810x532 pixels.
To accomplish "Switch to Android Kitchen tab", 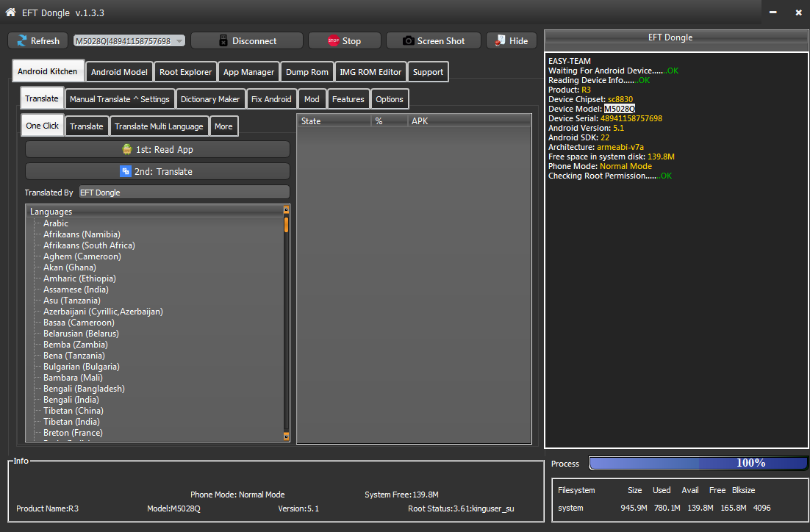I will click(48, 71).
